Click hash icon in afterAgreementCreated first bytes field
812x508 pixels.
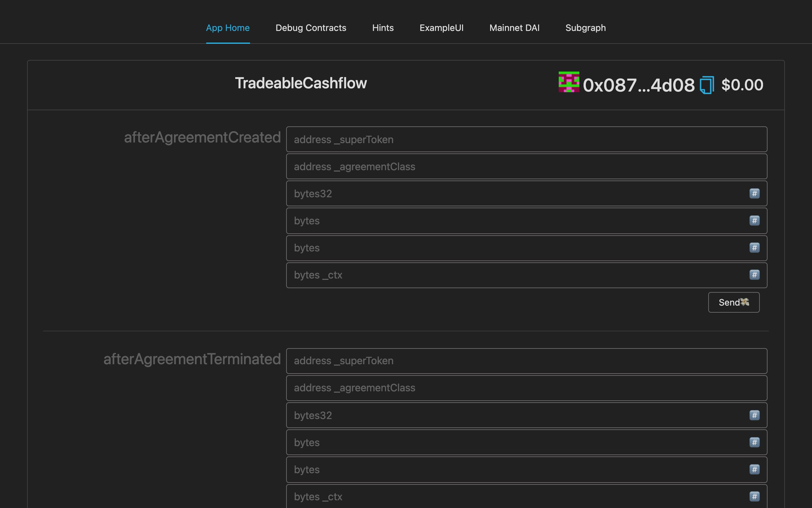[x=754, y=221]
